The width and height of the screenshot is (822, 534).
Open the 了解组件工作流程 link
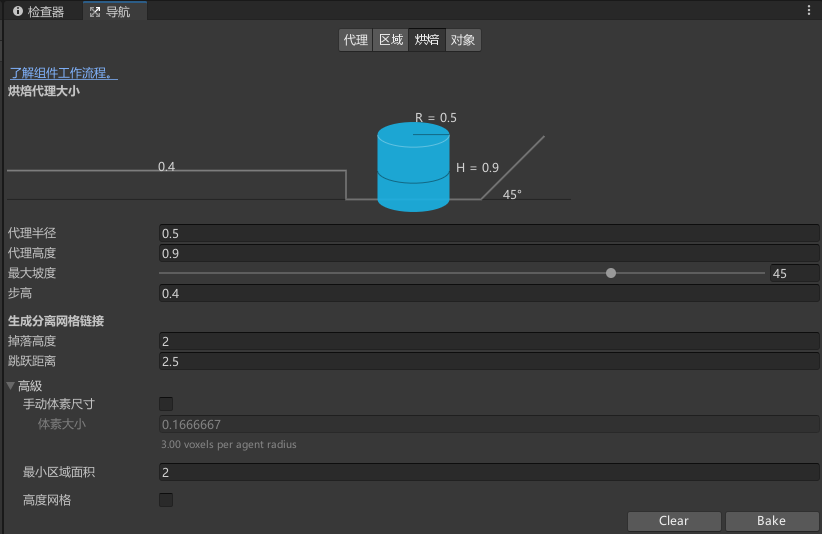click(x=63, y=73)
